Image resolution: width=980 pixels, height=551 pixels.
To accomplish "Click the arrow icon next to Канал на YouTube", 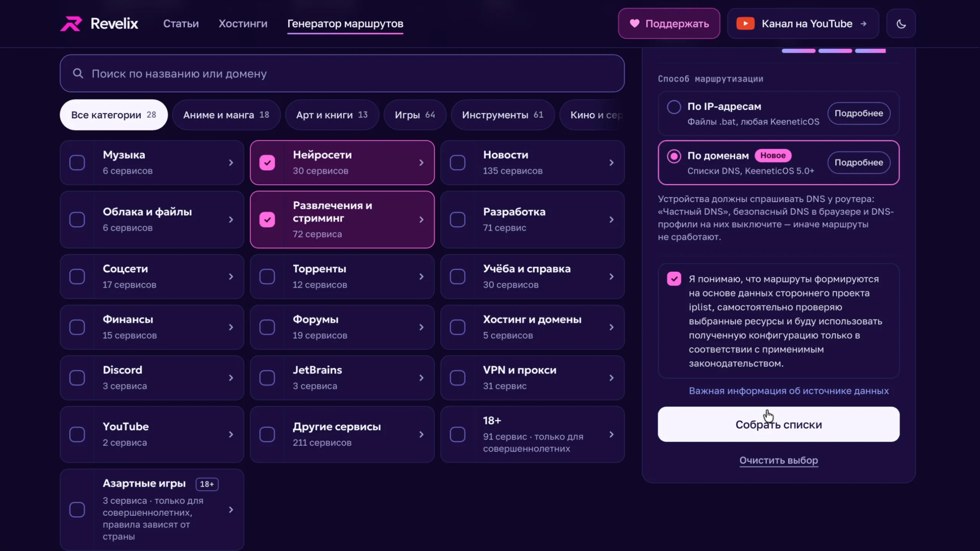I will (863, 24).
